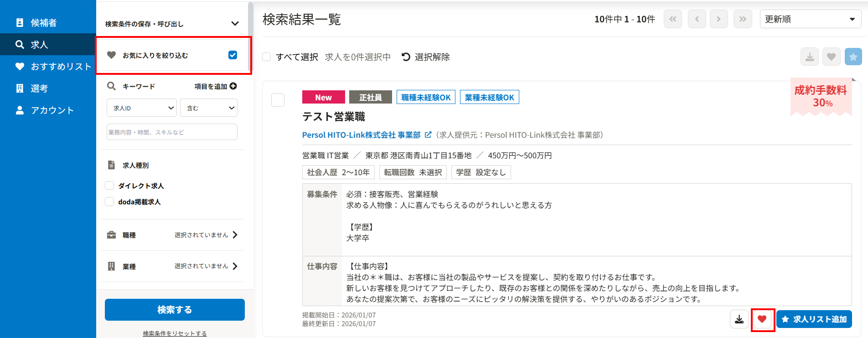
Task: Open Persol HITO-Link株式会社 事業部 company link
Action: (361, 135)
